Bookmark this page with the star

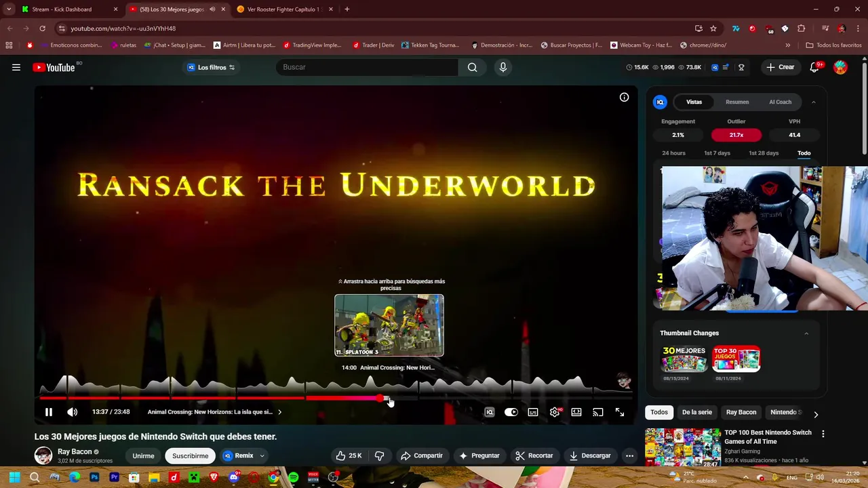(713, 28)
